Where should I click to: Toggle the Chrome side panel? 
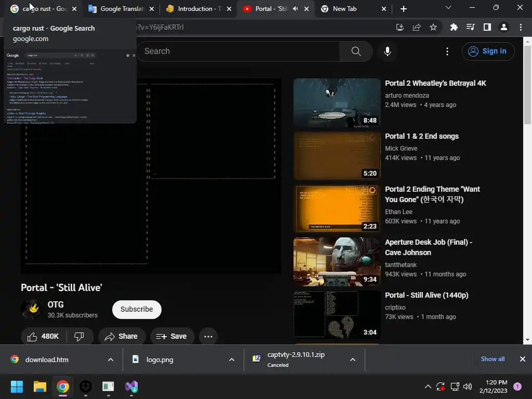pyautogui.click(x=487, y=28)
